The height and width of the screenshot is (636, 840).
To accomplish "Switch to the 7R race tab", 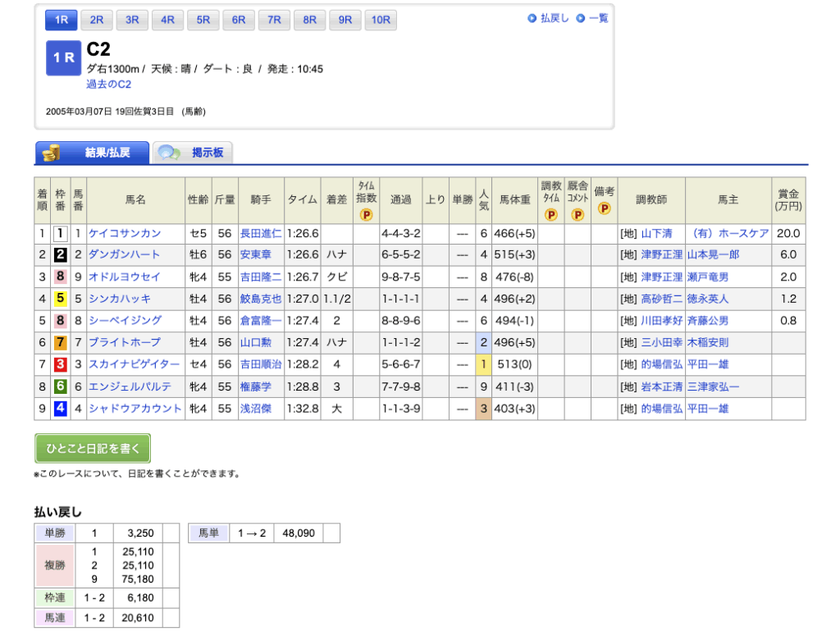I will tap(274, 20).
